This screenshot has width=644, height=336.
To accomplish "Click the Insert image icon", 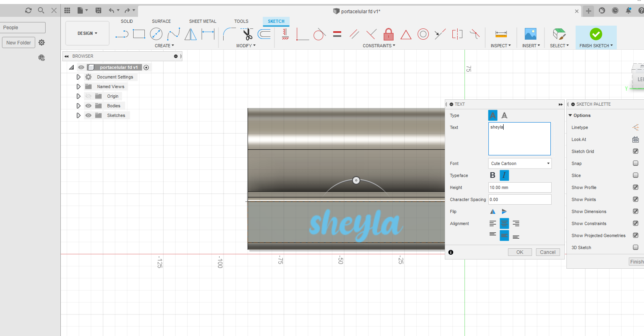I will (x=530, y=34).
